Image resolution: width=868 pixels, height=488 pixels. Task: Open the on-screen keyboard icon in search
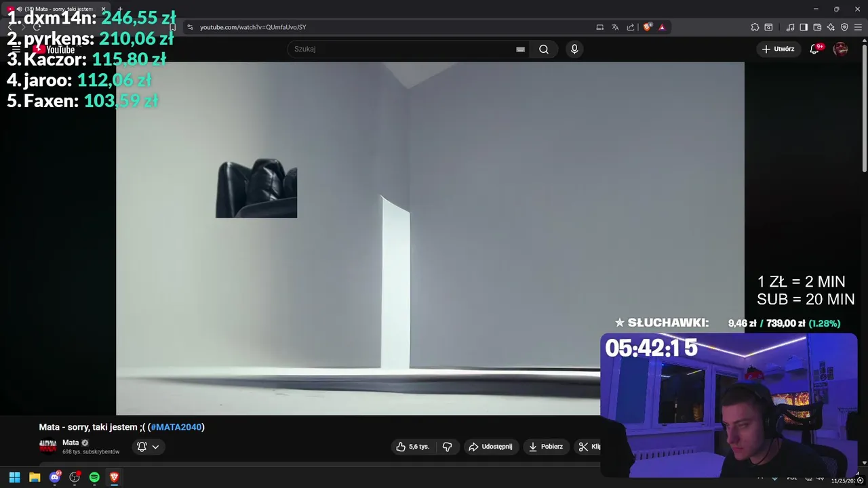pyautogui.click(x=520, y=49)
